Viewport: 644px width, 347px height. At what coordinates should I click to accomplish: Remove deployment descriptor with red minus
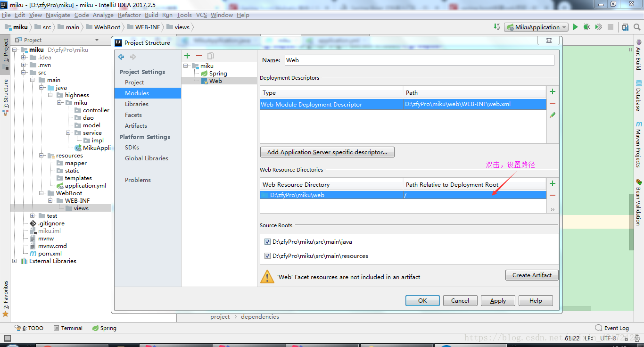[x=553, y=103]
